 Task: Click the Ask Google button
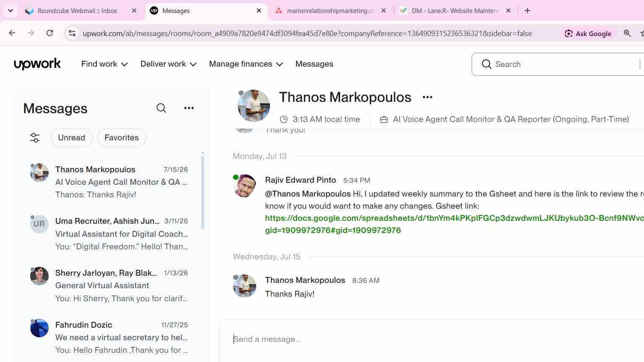tap(588, 34)
